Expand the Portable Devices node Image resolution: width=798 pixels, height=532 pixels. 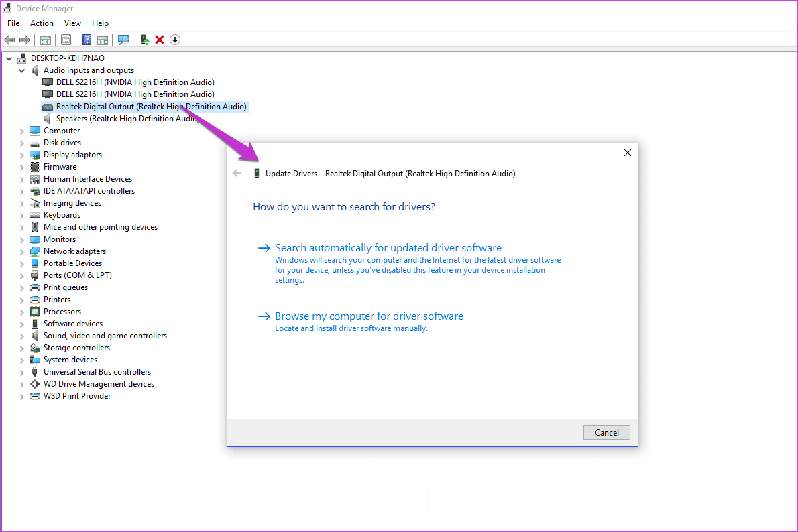point(22,264)
